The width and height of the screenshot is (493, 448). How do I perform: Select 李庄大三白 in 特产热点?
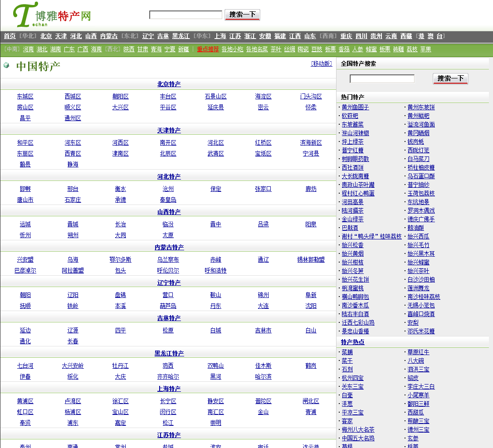coord(421,387)
